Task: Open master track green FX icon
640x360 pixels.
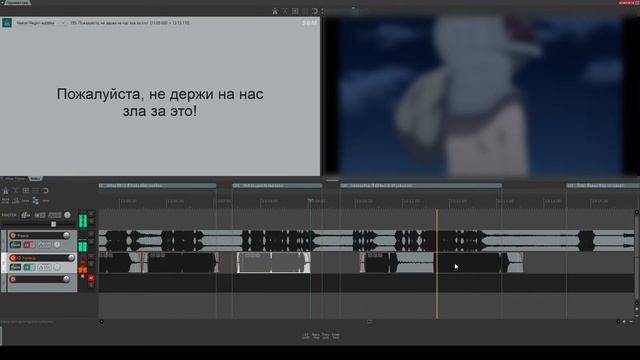Action: (x=26, y=215)
